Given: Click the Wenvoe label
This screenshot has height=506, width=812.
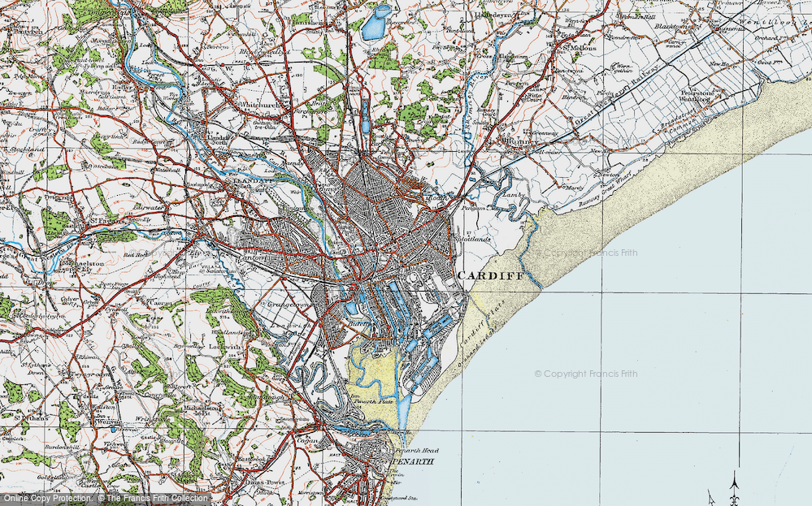Looking at the screenshot, I should coord(110,422).
